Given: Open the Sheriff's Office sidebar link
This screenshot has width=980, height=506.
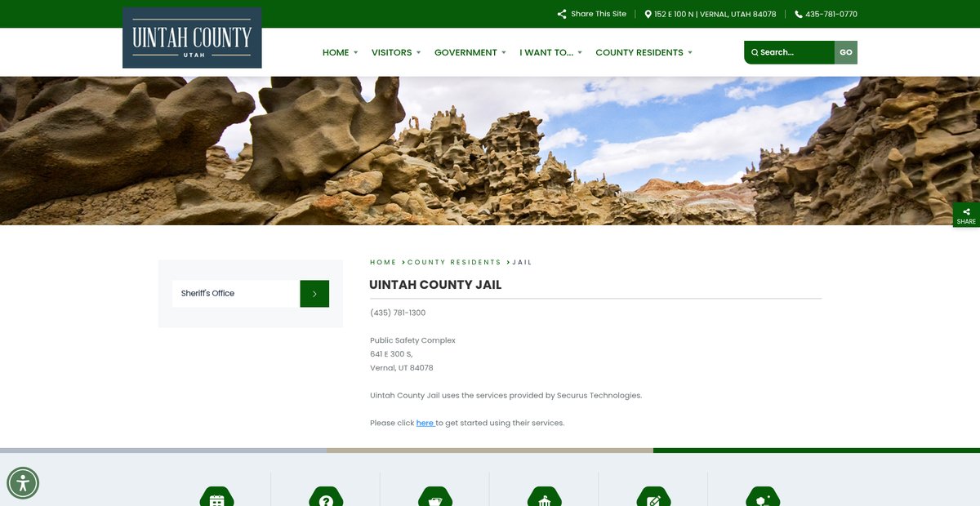Looking at the screenshot, I should (x=236, y=294).
